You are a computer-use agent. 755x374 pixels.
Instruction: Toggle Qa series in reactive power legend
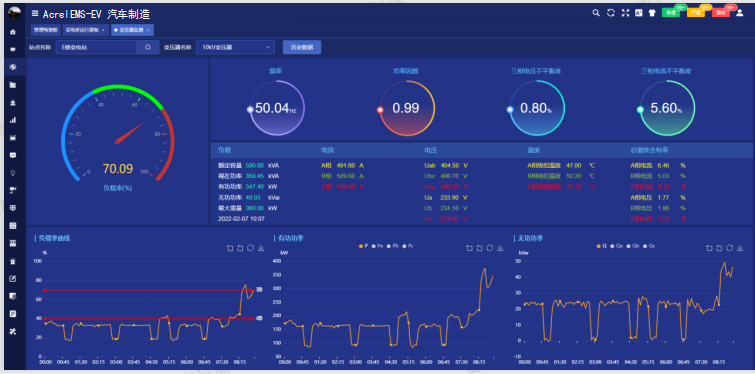point(615,246)
